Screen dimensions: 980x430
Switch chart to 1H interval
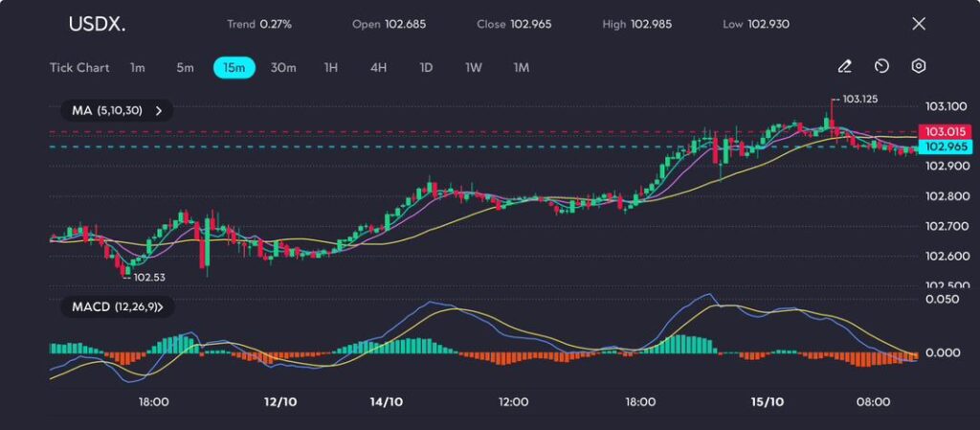click(x=331, y=68)
